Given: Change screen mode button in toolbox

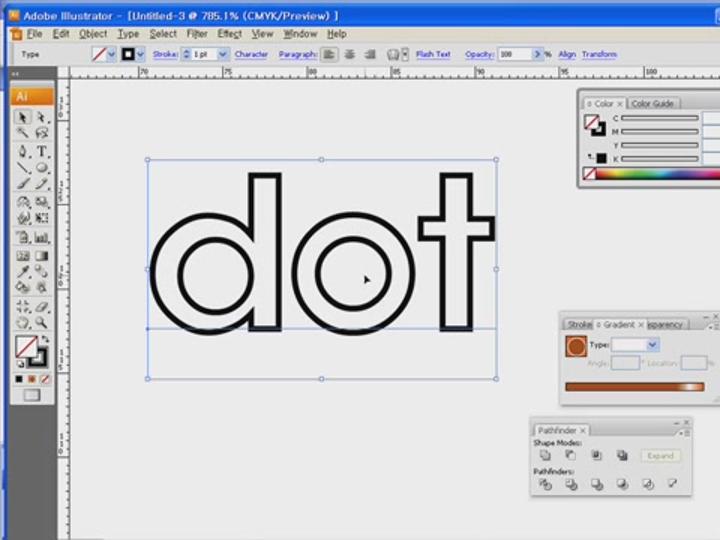Looking at the screenshot, I should click(32, 395).
